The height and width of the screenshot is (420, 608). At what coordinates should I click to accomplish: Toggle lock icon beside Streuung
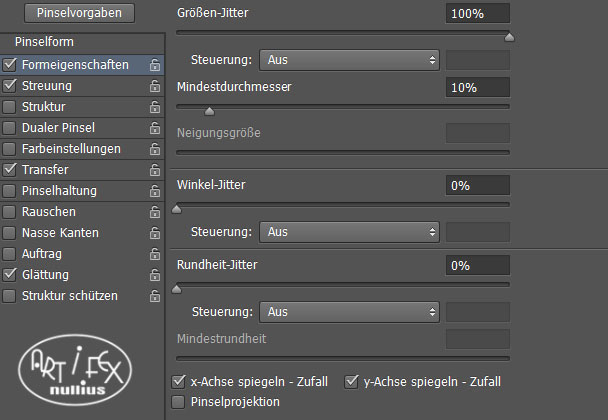155,86
